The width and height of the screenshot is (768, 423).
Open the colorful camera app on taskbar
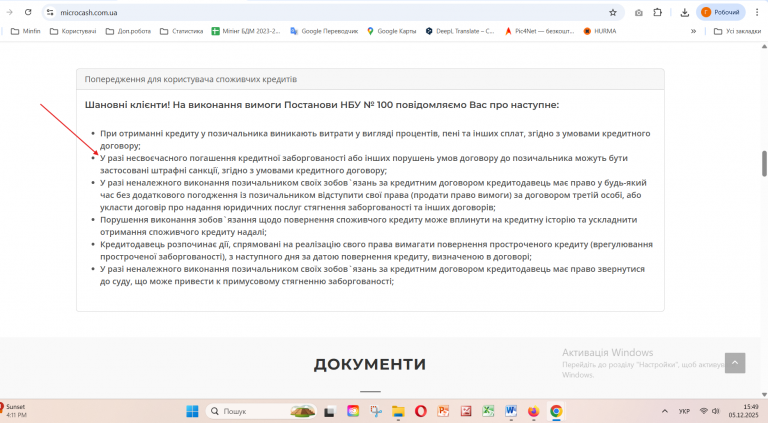[353, 411]
